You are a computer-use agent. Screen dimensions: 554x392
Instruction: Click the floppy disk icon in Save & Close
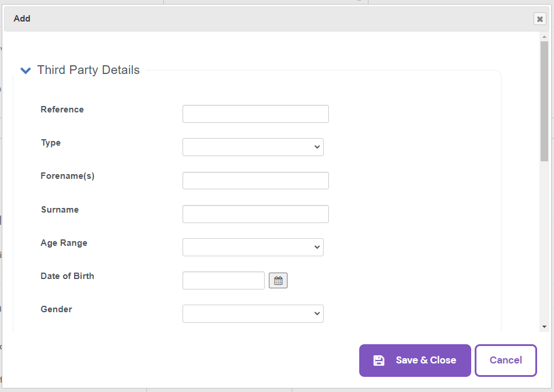tap(378, 361)
